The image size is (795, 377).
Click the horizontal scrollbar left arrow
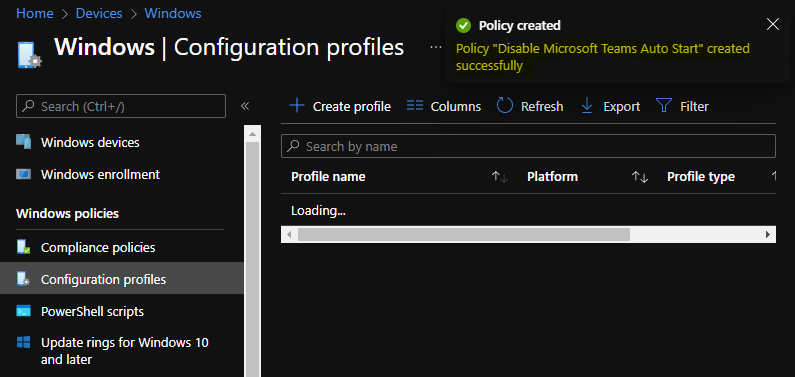(289, 235)
